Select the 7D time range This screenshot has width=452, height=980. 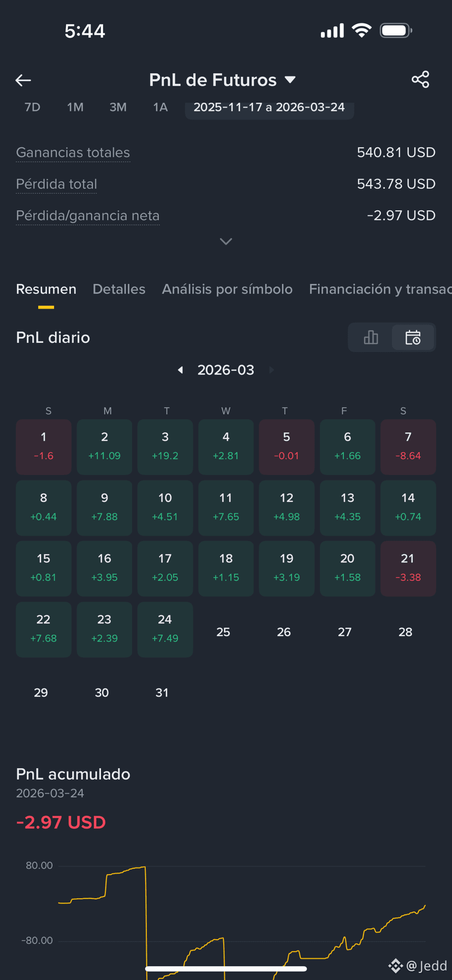pyautogui.click(x=32, y=108)
